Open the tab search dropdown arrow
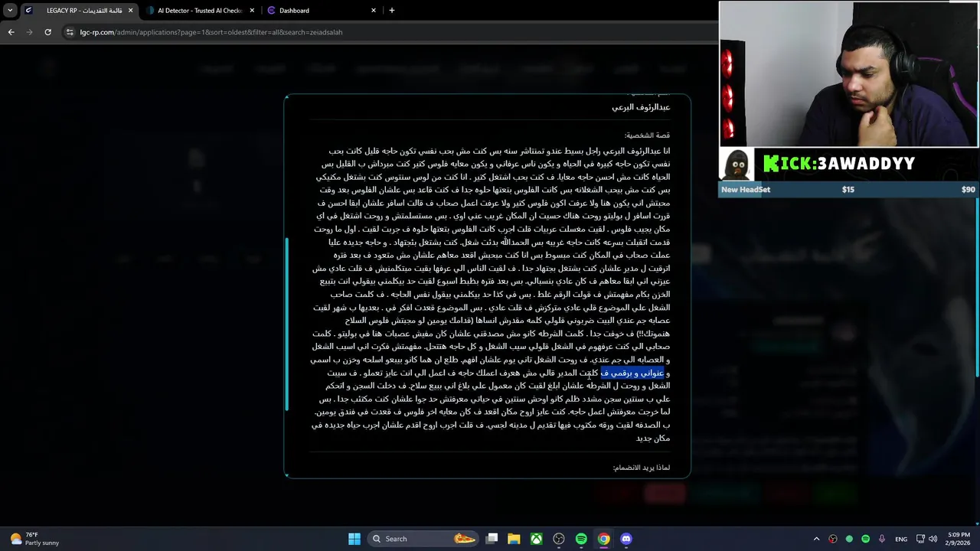980x551 pixels. 10,11
